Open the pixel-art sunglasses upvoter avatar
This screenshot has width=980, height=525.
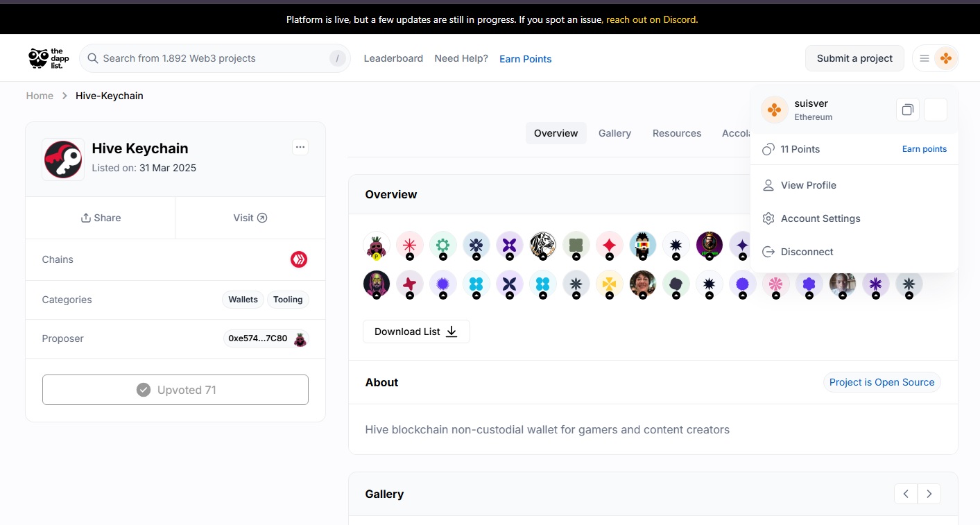[x=643, y=245]
